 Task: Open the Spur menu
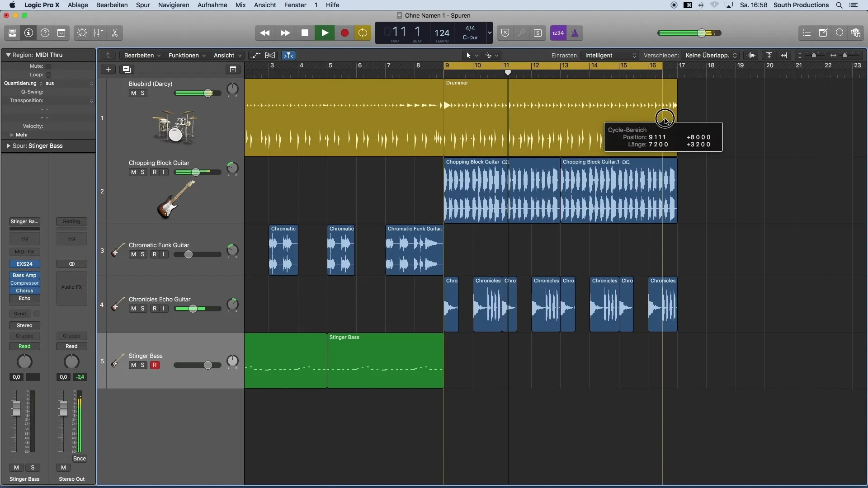pos(143,5)
